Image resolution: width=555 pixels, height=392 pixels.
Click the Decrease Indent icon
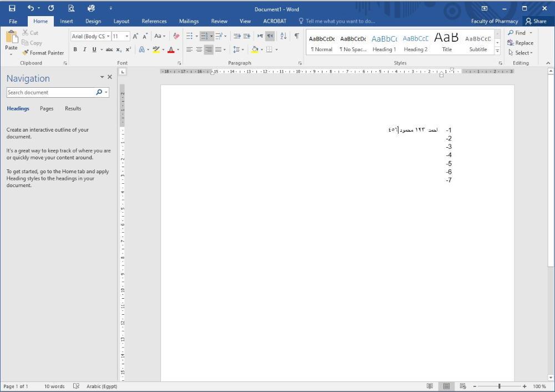pyautogui.click(x=237, y=36)
